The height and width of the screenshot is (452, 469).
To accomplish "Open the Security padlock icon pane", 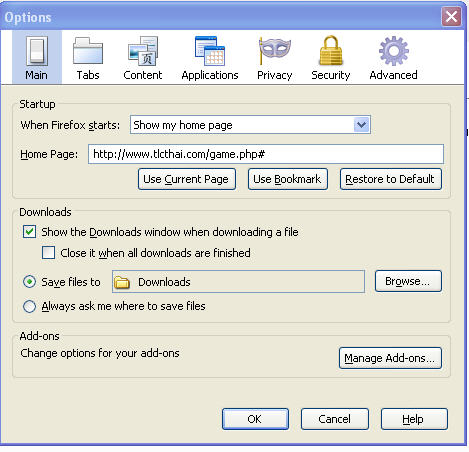I will 331,50.
